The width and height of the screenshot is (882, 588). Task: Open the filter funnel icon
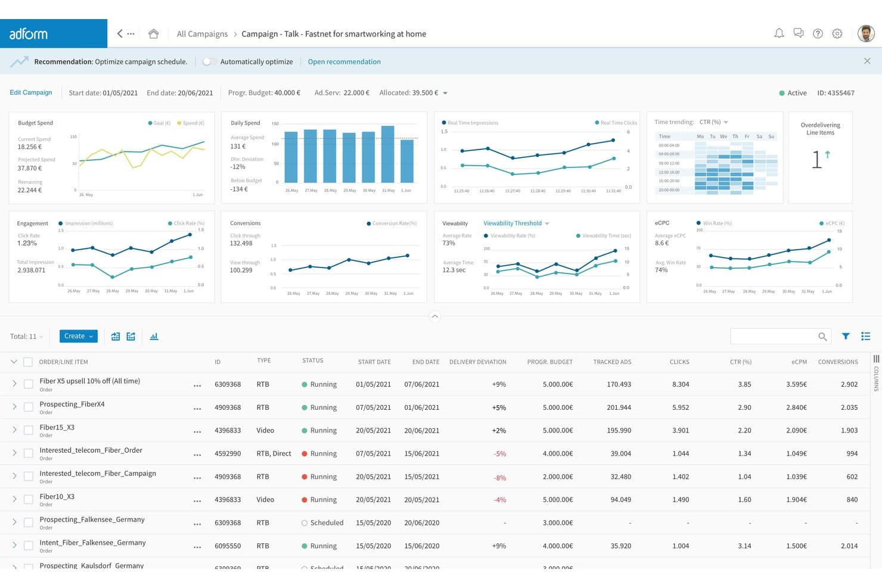(x=846, y=337)
